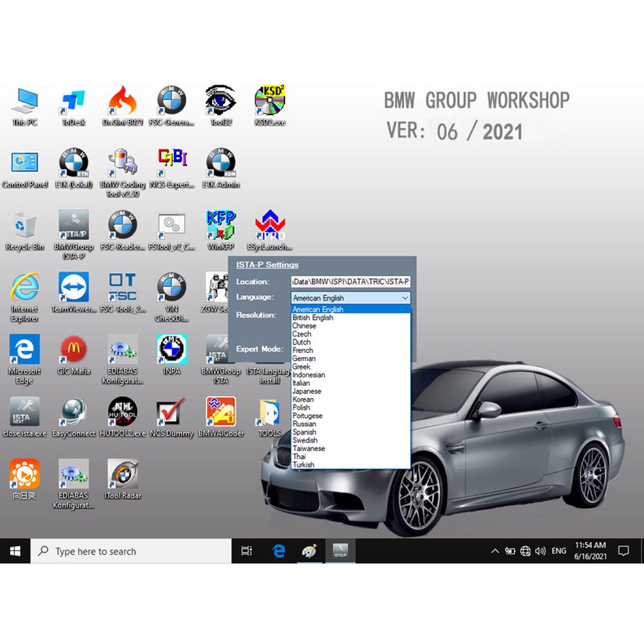644x644 pixels.
Task: Click the taskbar search box
Action: [131, 551]
